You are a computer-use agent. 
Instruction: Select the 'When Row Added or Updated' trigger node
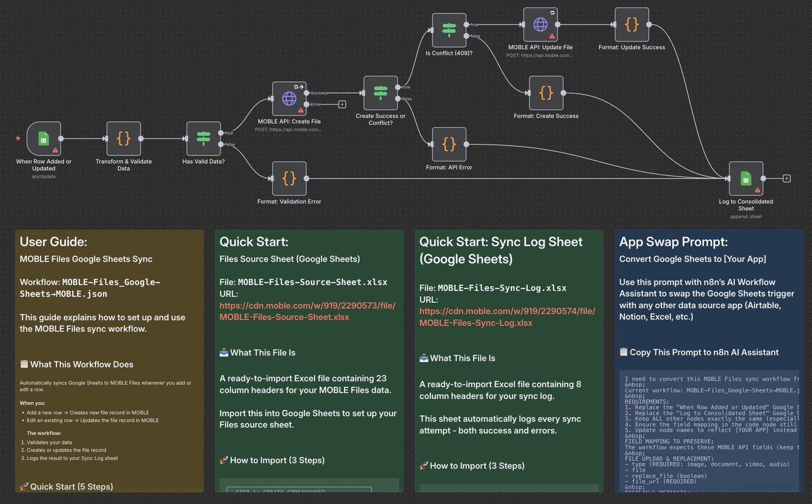(43, 139)
